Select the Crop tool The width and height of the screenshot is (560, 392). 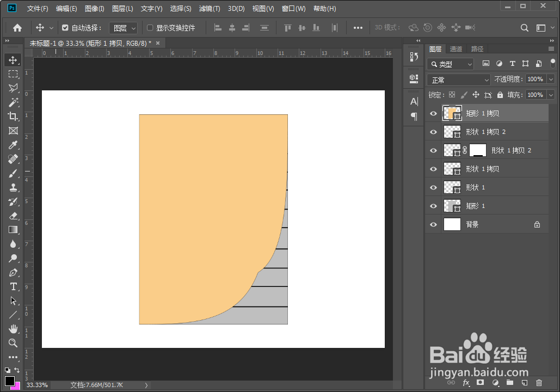pos(13,117)
